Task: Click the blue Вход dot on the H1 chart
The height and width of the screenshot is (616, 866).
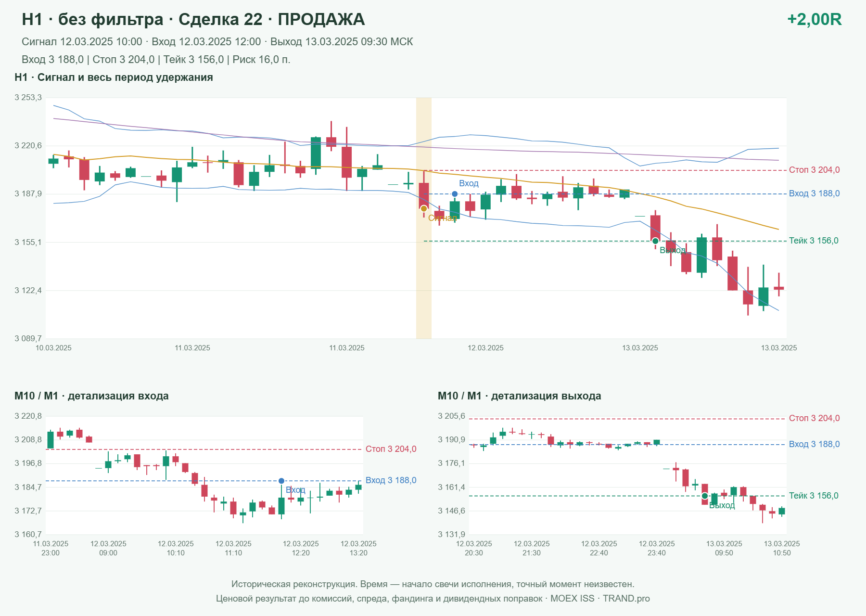Action: coord(455,194)
